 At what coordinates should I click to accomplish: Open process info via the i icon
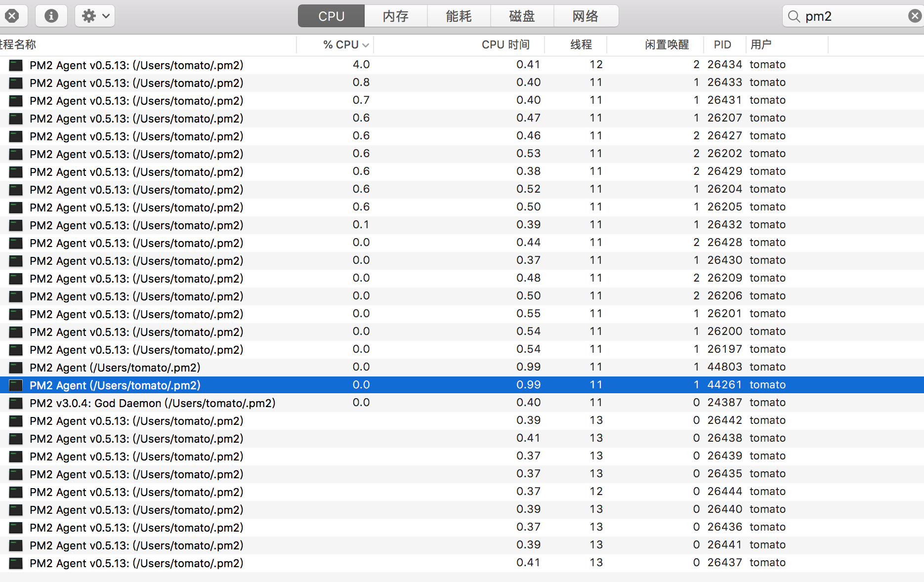click(x=51, y=15)
